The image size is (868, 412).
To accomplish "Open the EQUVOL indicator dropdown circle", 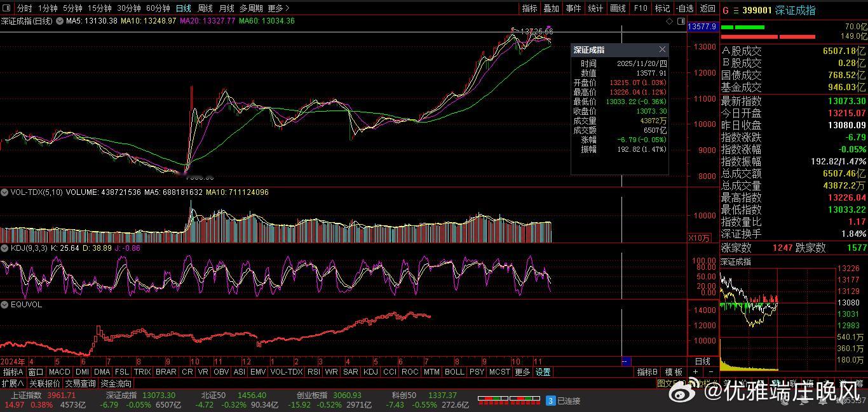I will click(x=6, y=305).
